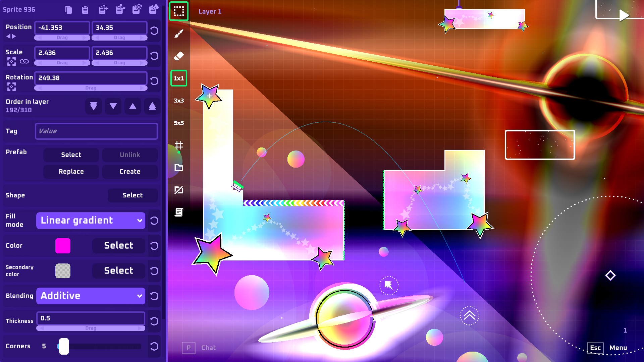644x362 pixels.
Task: Click the Prefab Replace button
Action: (71, 172)
